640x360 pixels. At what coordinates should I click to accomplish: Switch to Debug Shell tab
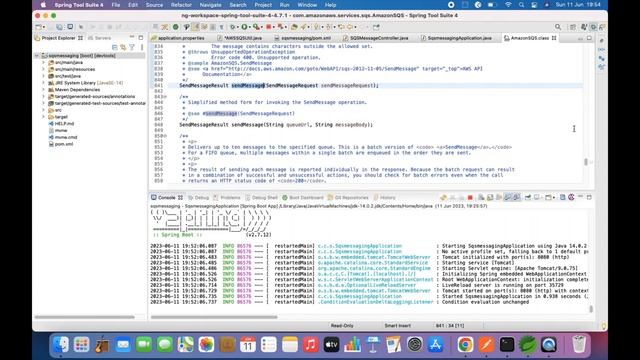click(x=261, y=198)
